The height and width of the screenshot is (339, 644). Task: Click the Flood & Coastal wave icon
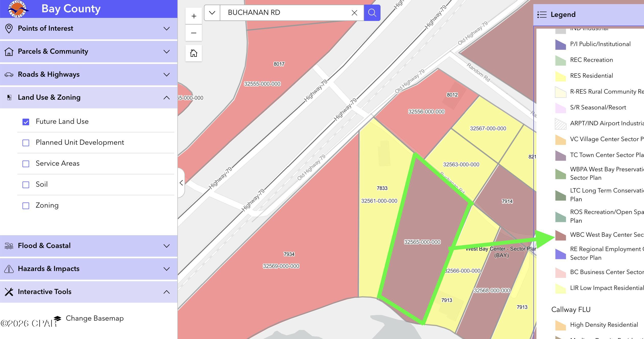point(9,245)
